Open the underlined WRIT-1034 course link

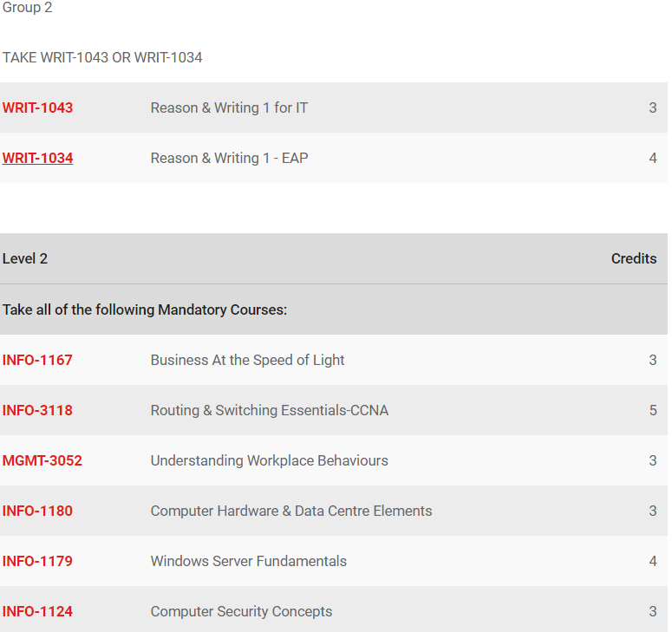click(37, 158)
